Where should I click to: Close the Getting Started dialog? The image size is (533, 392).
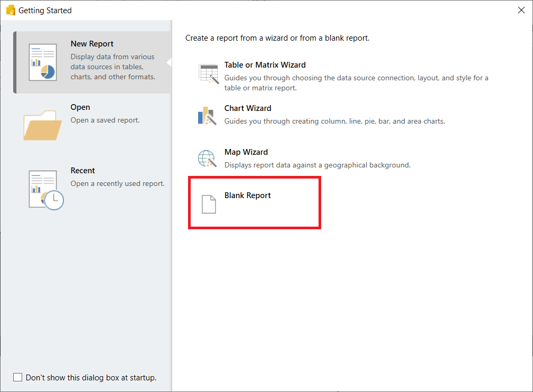pyautogui.click(x=521, y=10)
